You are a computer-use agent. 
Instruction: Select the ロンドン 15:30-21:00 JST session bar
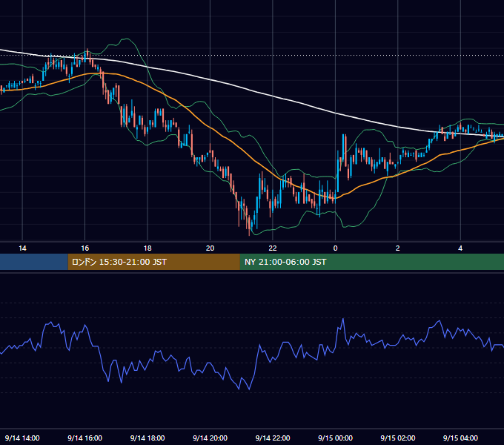pyautogui.click(x=154, y=262)
